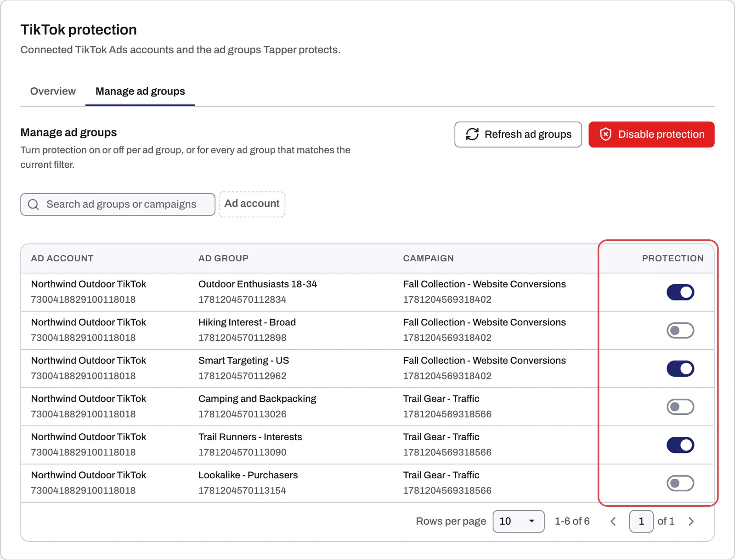The height and width of the screenshot is (560, 735).
Task: Go to previous page arrow
Action: pyautogui.click(x=613, y=521)
